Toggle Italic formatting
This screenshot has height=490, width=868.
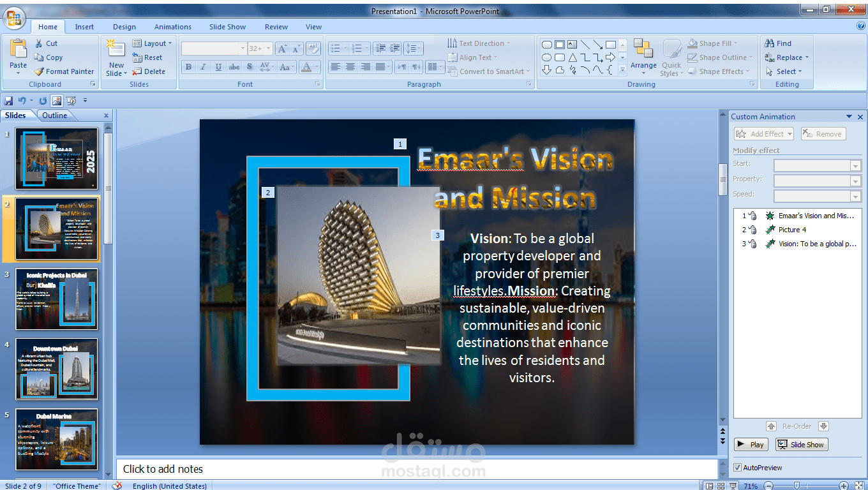204,67
